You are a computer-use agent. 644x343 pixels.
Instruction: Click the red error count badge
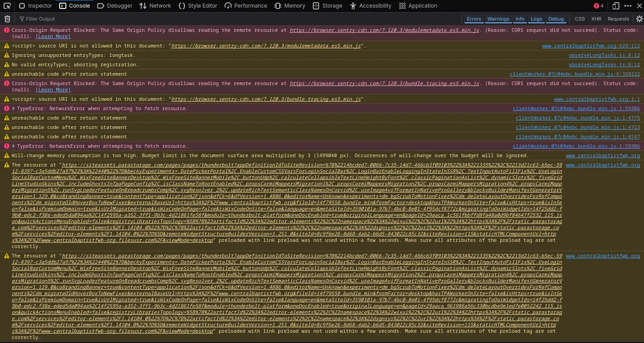coord(596,6)
